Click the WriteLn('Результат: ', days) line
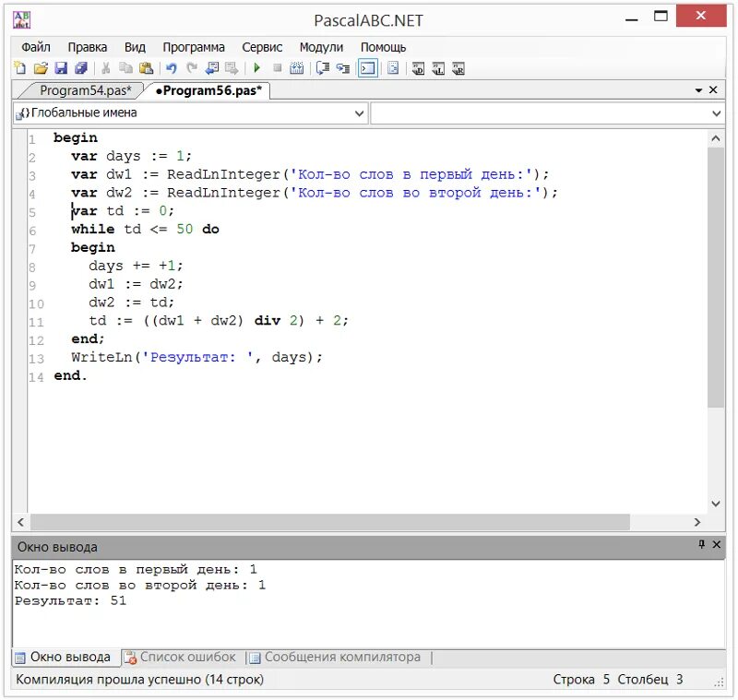The image size is (738, 700). [x=196, y=357]
